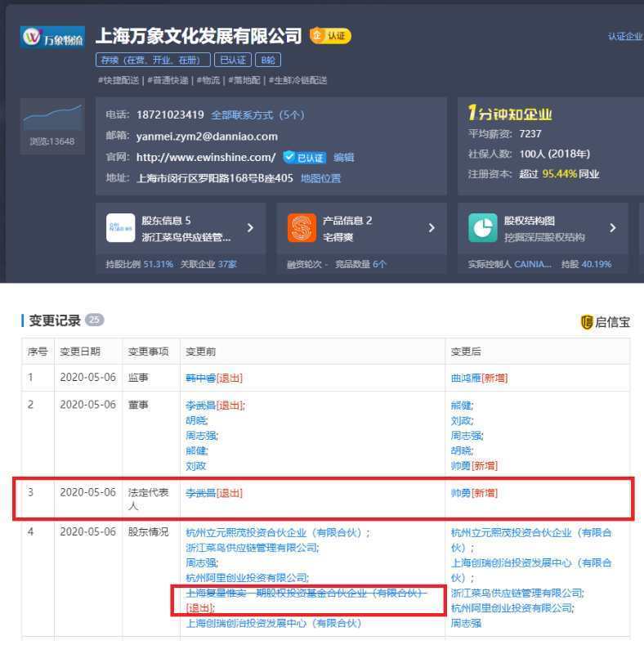Click 社保人数 100人 (2018年) value
Viewport: 644px width, 654px height.
[555, 154]
